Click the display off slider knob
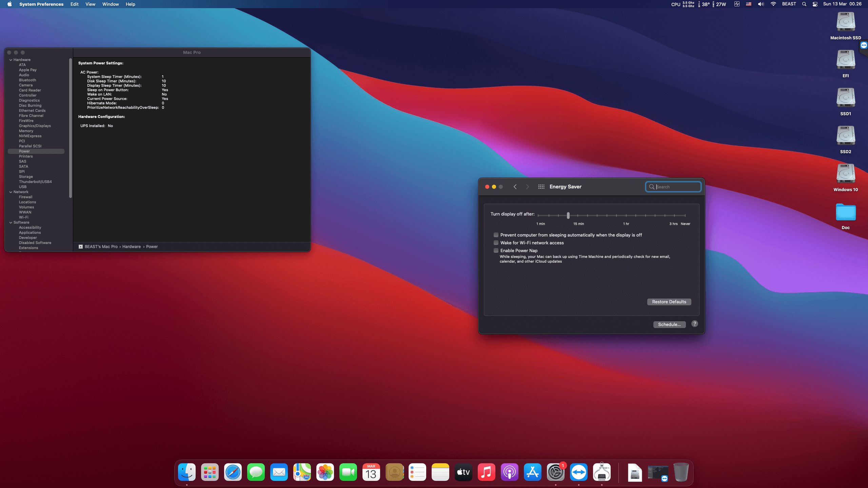The width and height of the screenshot is (868, 488). (568, 215)
